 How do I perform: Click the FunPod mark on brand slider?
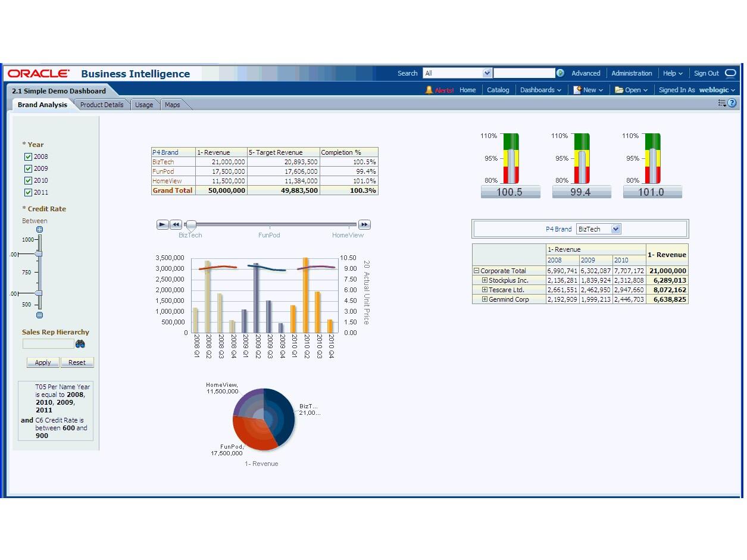coord(269,235)
